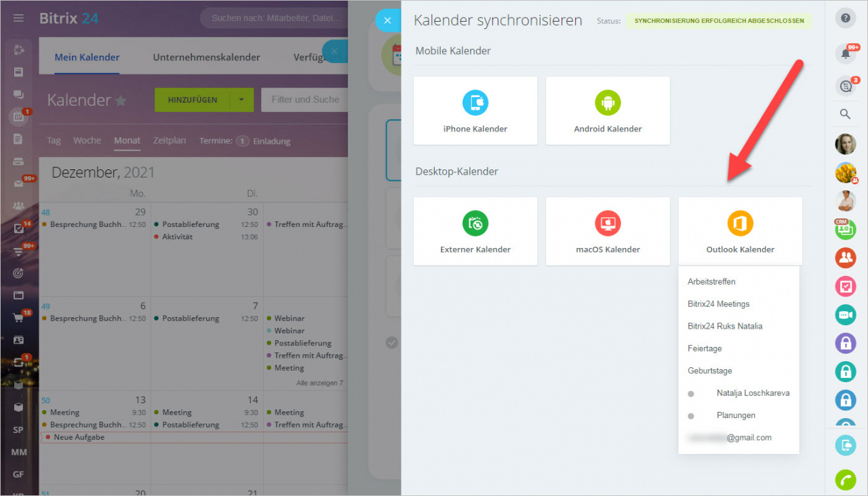The height and width of the screenshot is (496, 868).
Task: Open notifications bell icon
Action: [x=845, y=54]
